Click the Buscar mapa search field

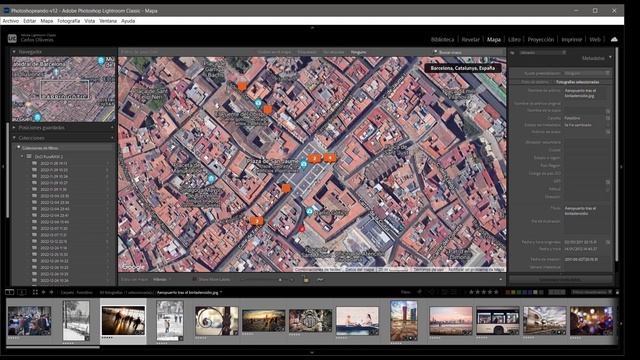tap(469, 52)
